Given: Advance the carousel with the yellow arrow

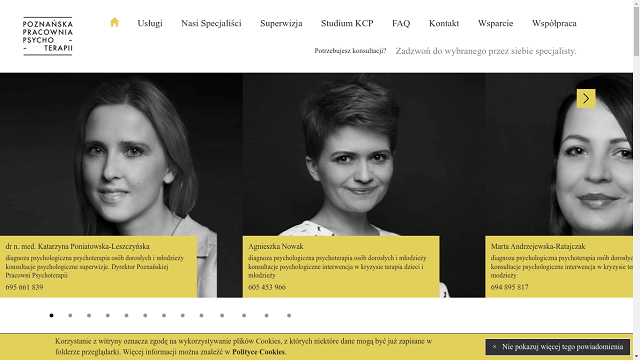Looking at the screenshot, I should click(x=586, y=98).
